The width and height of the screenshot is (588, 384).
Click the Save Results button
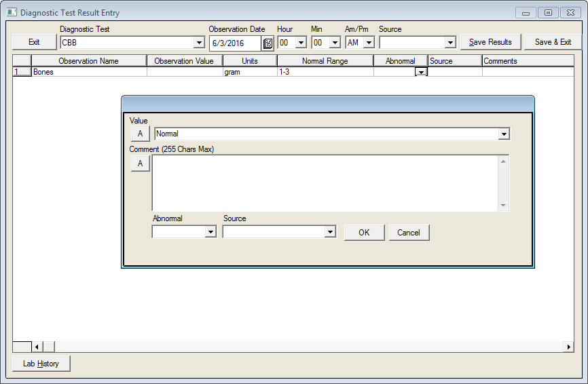coord(490,42)
